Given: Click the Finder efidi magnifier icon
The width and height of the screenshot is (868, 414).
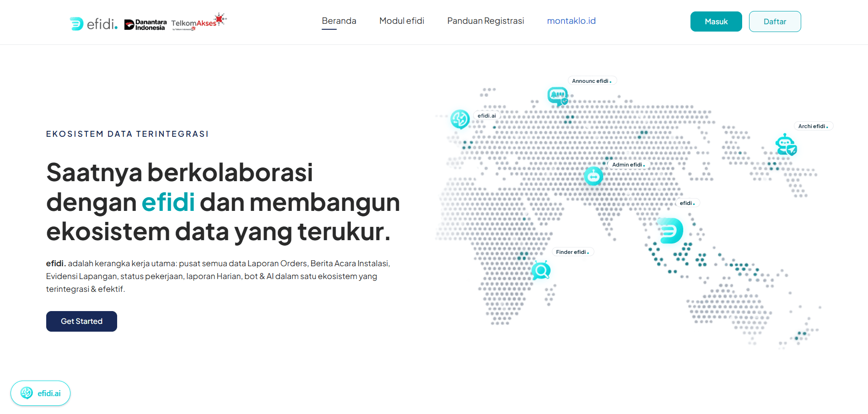Looking at the screenshot, I should click(x=541, y=271).
